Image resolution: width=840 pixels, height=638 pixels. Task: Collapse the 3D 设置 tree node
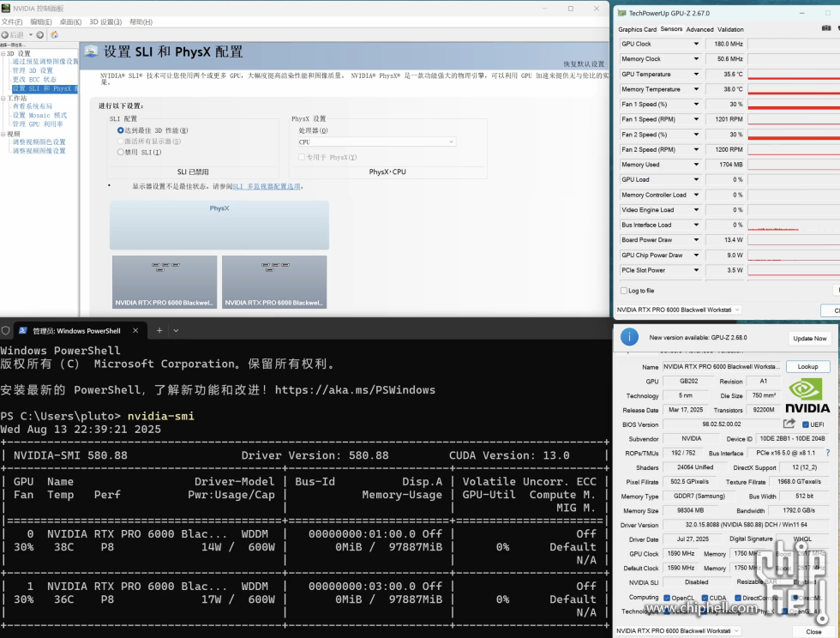click(x=3, y=54)
